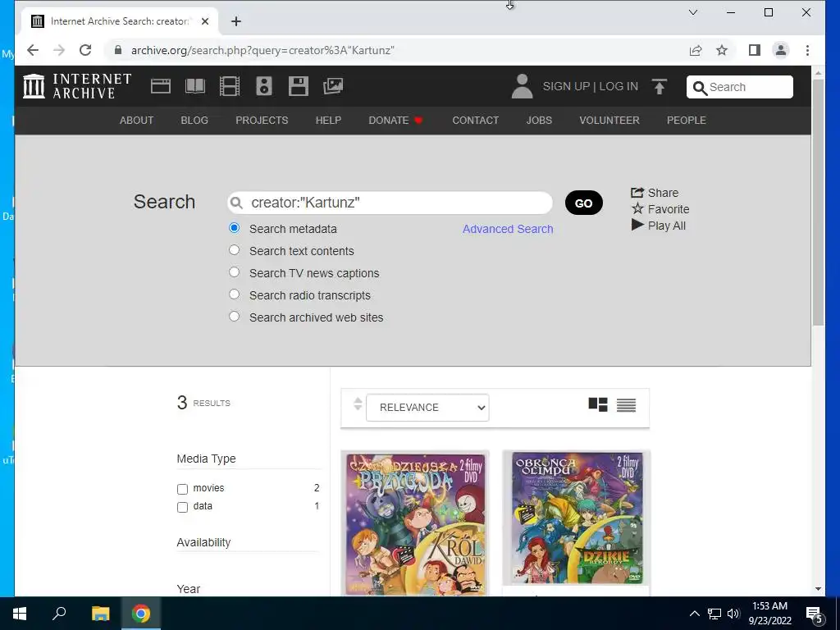
Task: Close the Internet Archive Search tab
Action: [x=204, y=21]
